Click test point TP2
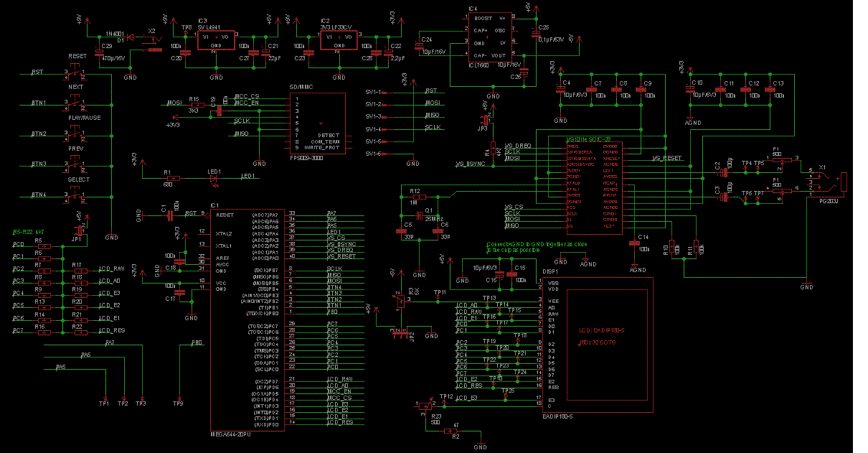 pyautogui.click(x=123, y=397)
